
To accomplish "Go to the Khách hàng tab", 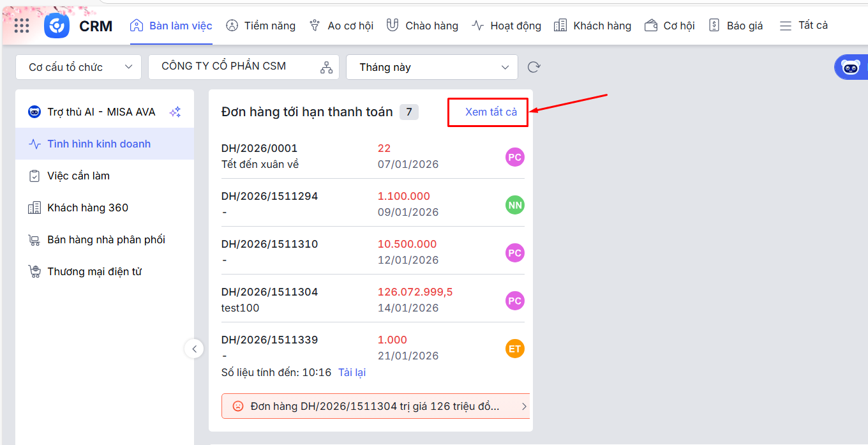I will click(x=592, y=26).
